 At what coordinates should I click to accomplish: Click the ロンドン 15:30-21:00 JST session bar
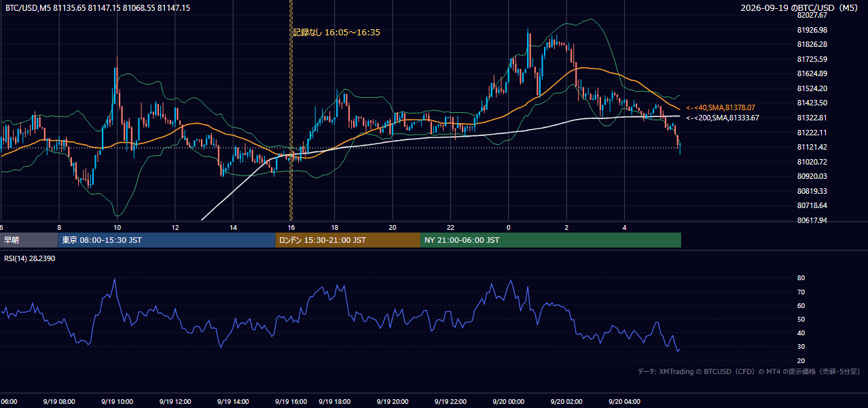(x=348, y=240)
